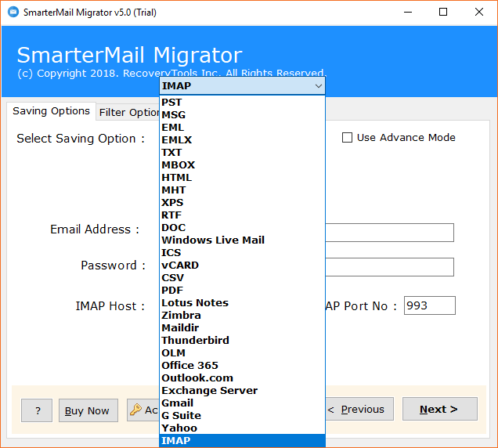Focus the Password input field
The width and height of the screenshot is (498, 448).
389,267
